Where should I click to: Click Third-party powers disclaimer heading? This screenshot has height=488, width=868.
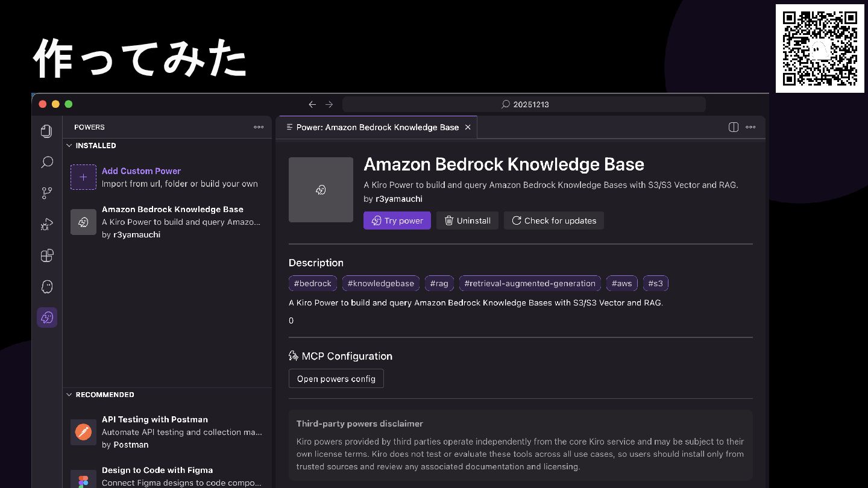360,424
